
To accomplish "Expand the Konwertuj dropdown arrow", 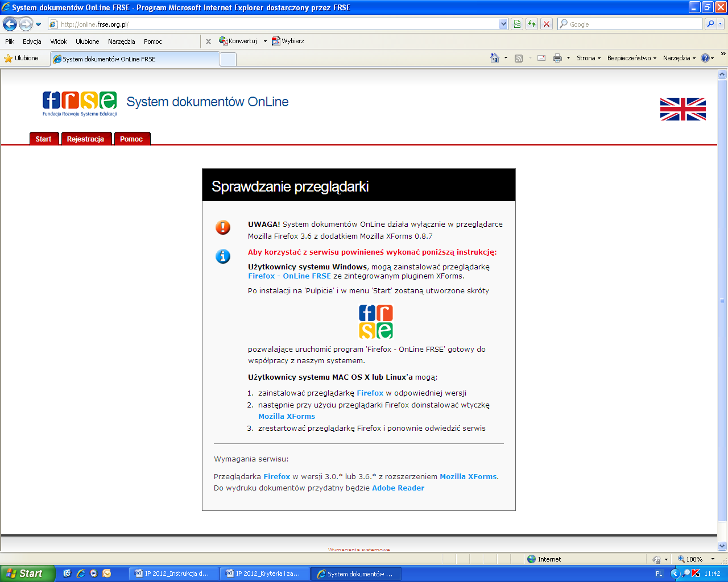I will [x=265, y=41].
